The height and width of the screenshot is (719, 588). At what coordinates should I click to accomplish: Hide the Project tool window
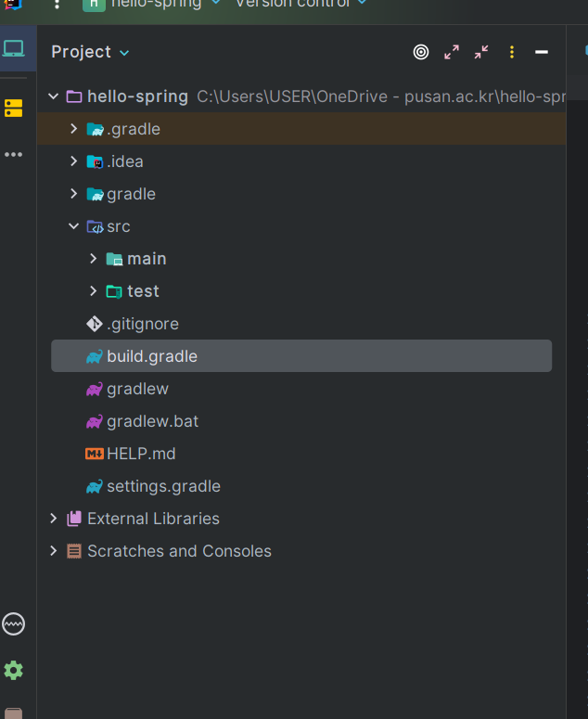tap(542, 52)
